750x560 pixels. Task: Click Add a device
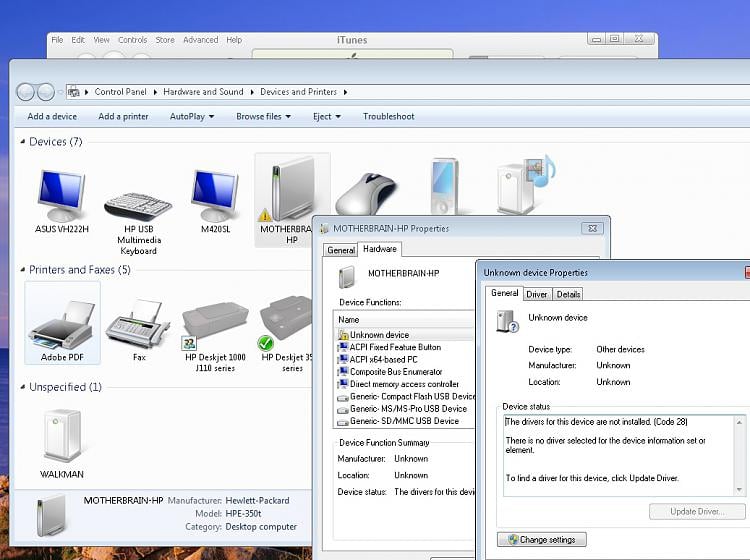point(52,116)
